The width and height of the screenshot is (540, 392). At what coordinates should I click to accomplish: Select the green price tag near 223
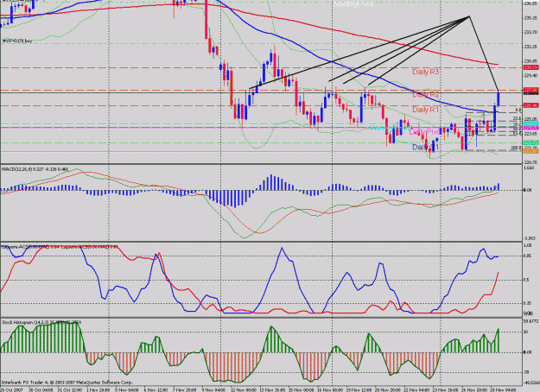coord(530,142)
